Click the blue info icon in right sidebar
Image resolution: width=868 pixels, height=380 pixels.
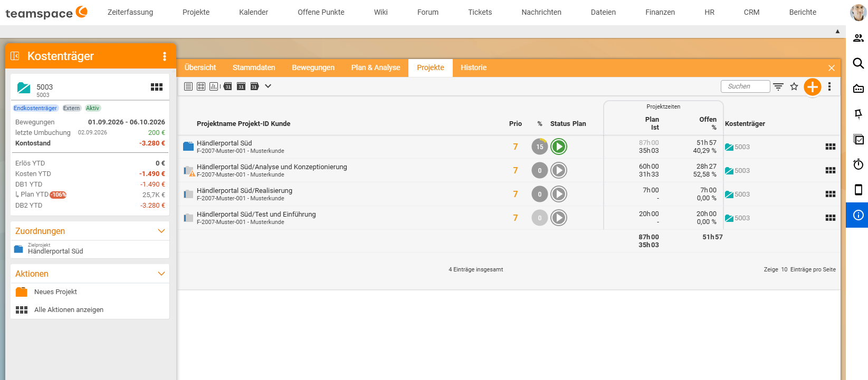tap(859, 215)
